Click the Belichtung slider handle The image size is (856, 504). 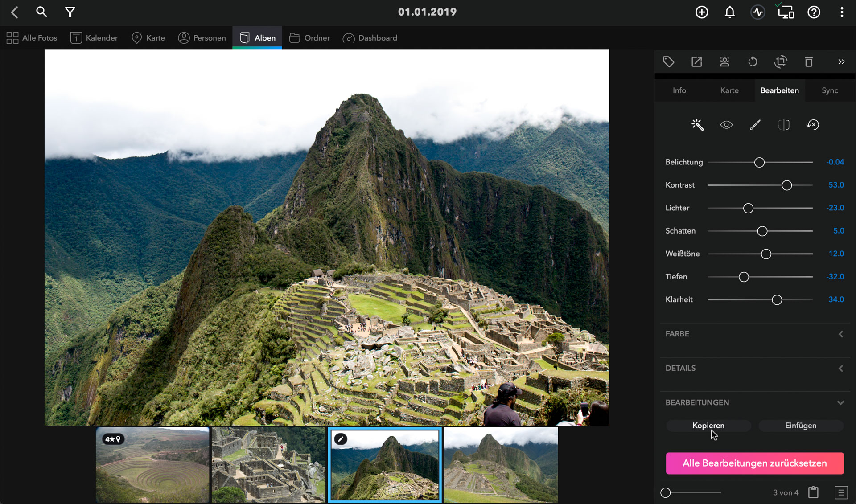click(x=759, y=162)
